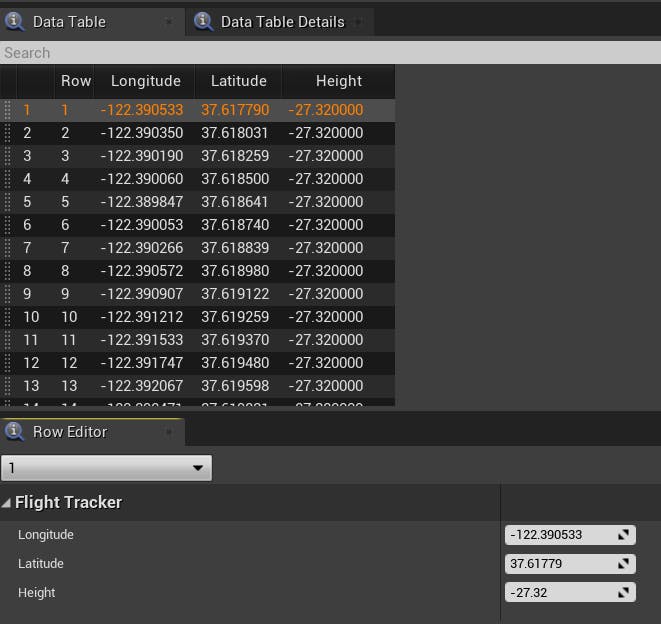661x624 pixels.
Task: Close the Row Editor tab
Action: [169, 432]
